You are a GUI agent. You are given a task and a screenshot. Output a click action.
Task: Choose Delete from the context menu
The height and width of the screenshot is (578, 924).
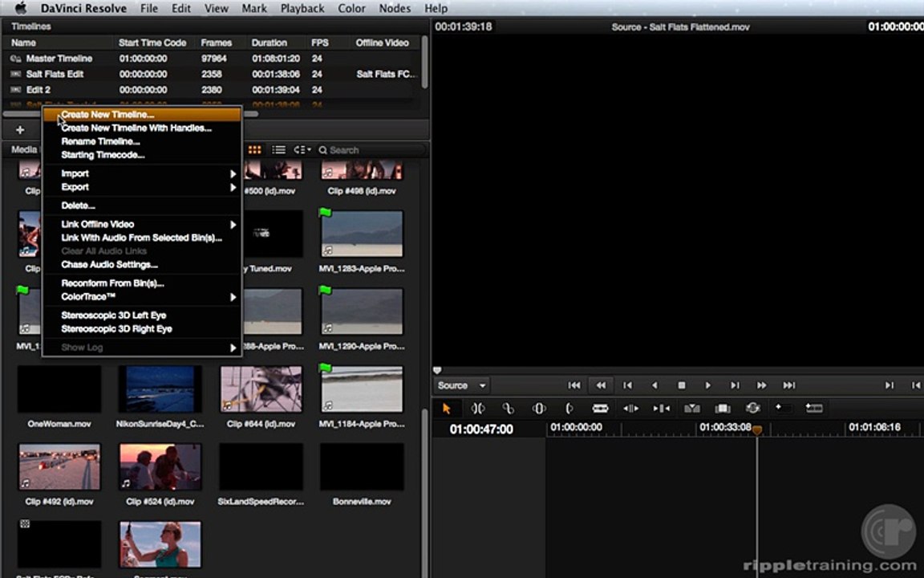(x=141, y=206)
